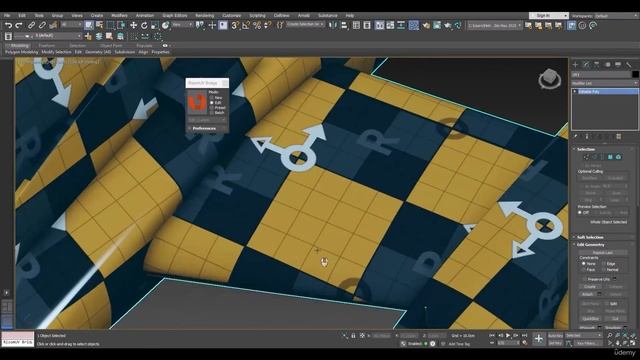Screen dimensions: 640x360
Task: Toggle the Percent Snap icon
Action: click(257, 25)
